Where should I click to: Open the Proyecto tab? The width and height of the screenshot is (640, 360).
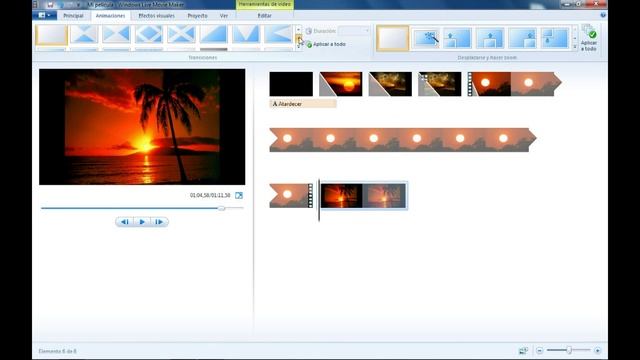[198, 16]
